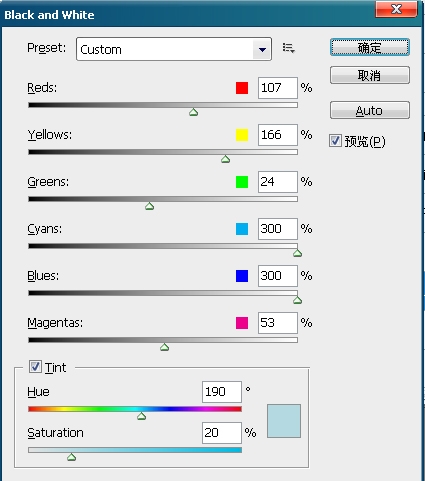Click the Yellows color swatch
Image resolution: width=425 pixels, height=481 pixels.
point(242,135)
